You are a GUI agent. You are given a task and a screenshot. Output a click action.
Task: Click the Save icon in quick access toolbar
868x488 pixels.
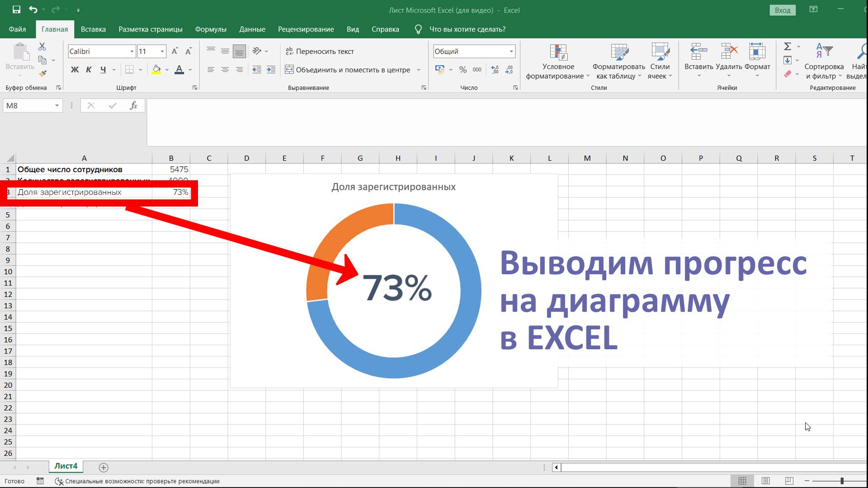[x=16, y=9]
